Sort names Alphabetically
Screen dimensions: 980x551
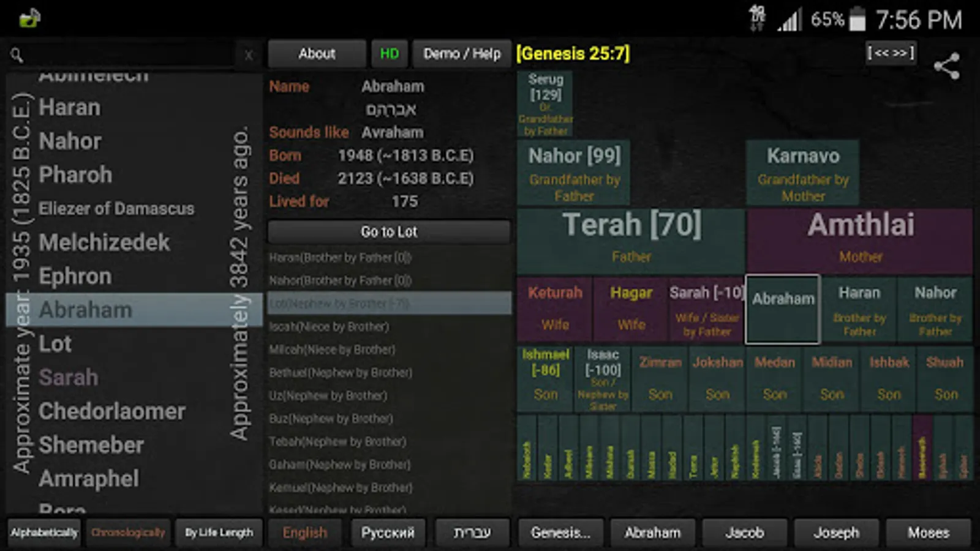click(44, 533)
